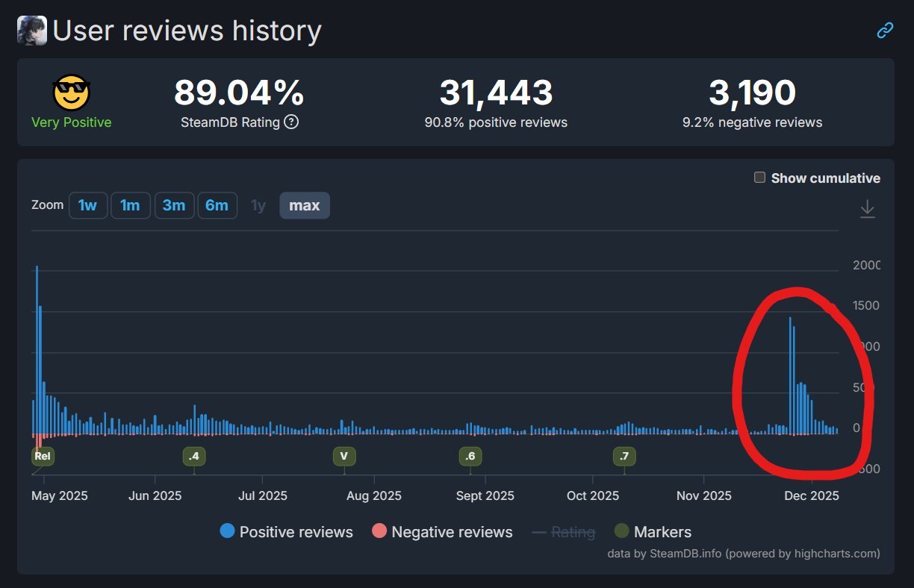Show the Rating line via legend
914x588 pixels.
(x=563, y=532)
